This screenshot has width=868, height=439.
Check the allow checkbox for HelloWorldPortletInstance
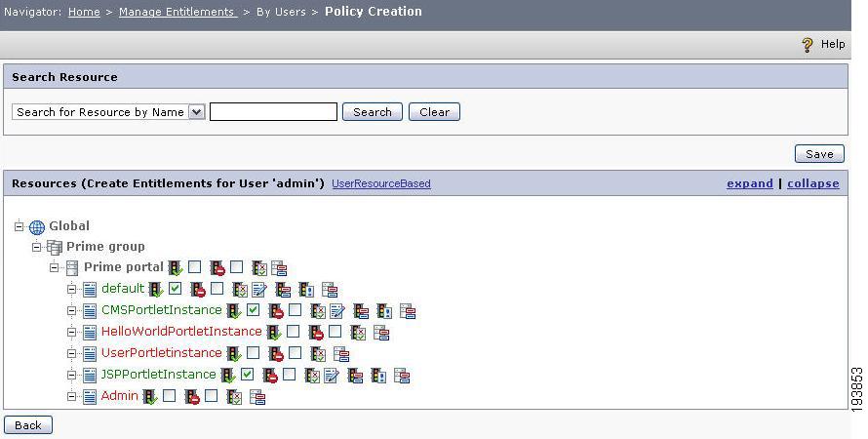tap(293, 331)
